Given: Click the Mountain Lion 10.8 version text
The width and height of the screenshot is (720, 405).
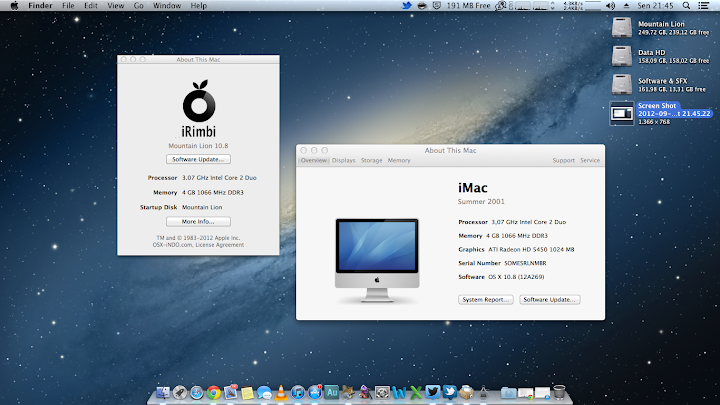Looking at the screenshot, I should click(198, 146).
